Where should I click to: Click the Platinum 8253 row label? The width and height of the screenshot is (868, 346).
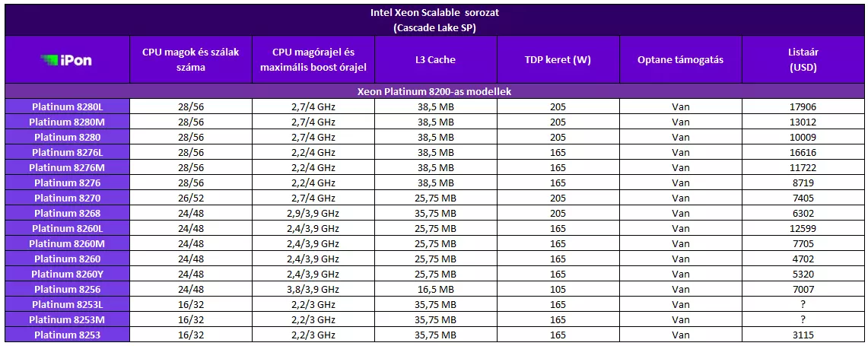67,335
